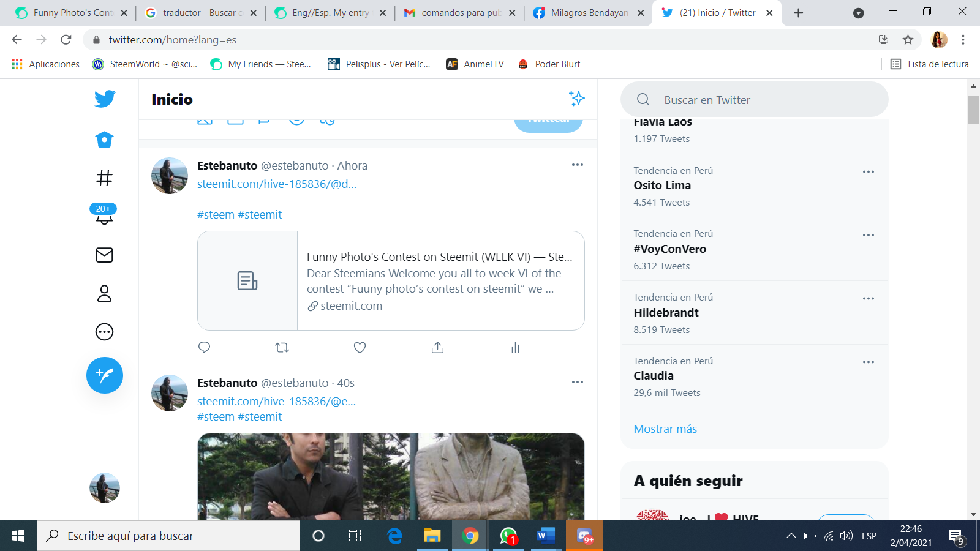
Task: Click the browser address bar URL
Action: pyautogui.click(x=173, y=40)
